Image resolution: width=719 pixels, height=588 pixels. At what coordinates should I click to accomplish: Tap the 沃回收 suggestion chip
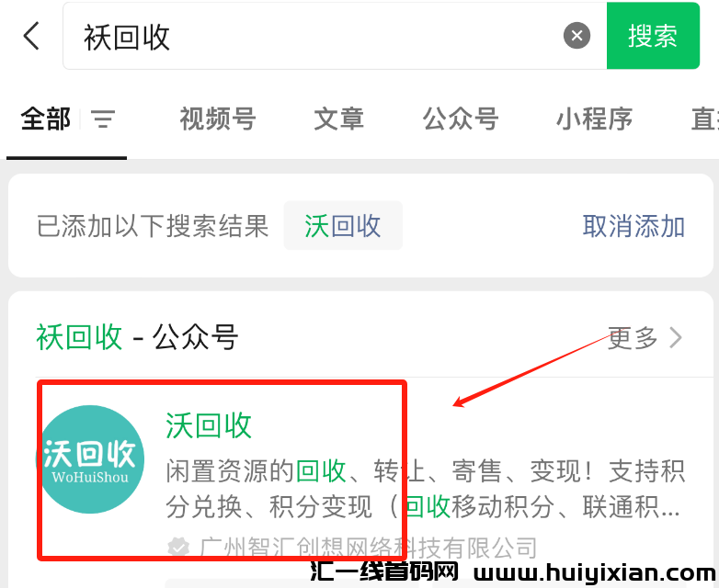(x=343, y=226)
